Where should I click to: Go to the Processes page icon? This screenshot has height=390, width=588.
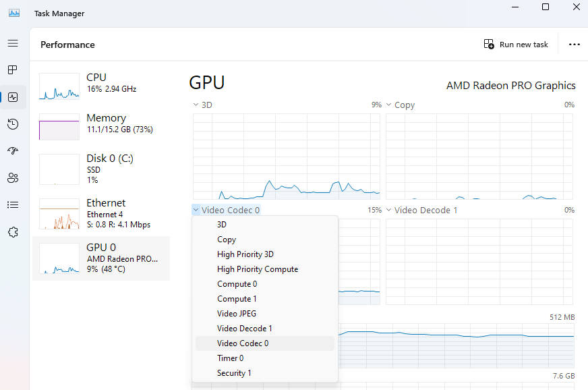pyautogui.click(x=13, y=69)
